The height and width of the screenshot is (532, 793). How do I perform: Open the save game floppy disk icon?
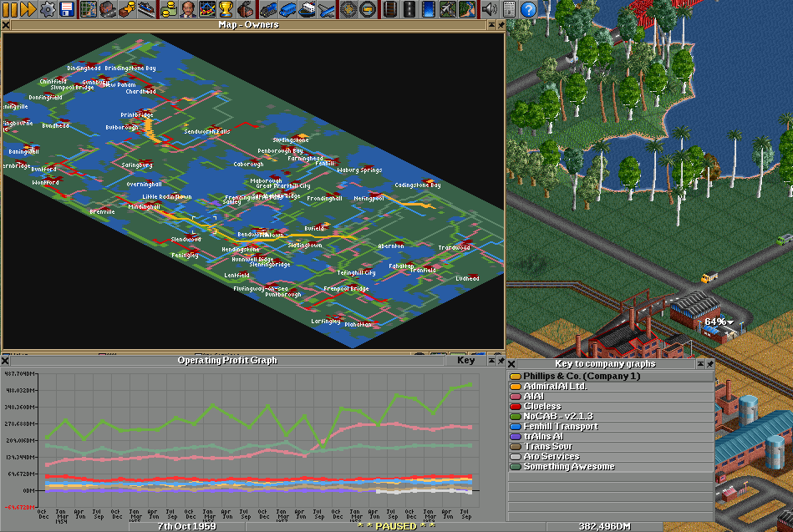pyautogui.click(x=67, y=9)
